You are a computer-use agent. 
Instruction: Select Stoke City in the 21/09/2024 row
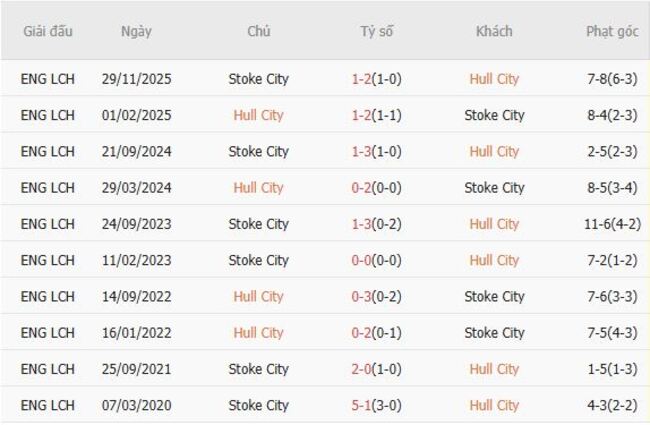pos(258,151)
